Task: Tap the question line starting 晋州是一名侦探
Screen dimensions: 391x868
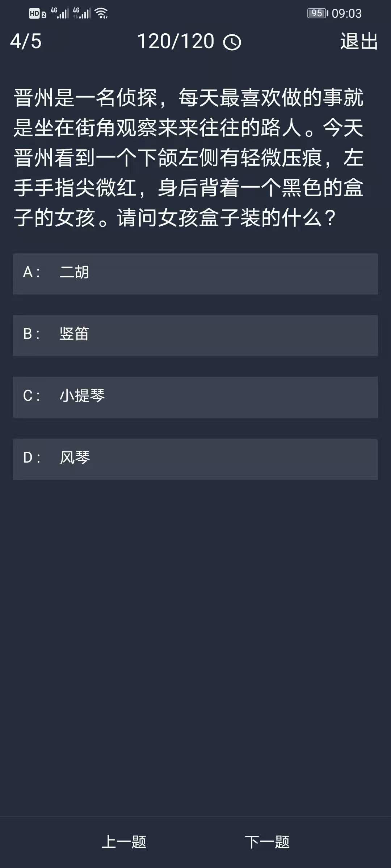Action: click(x=188, y=98)
